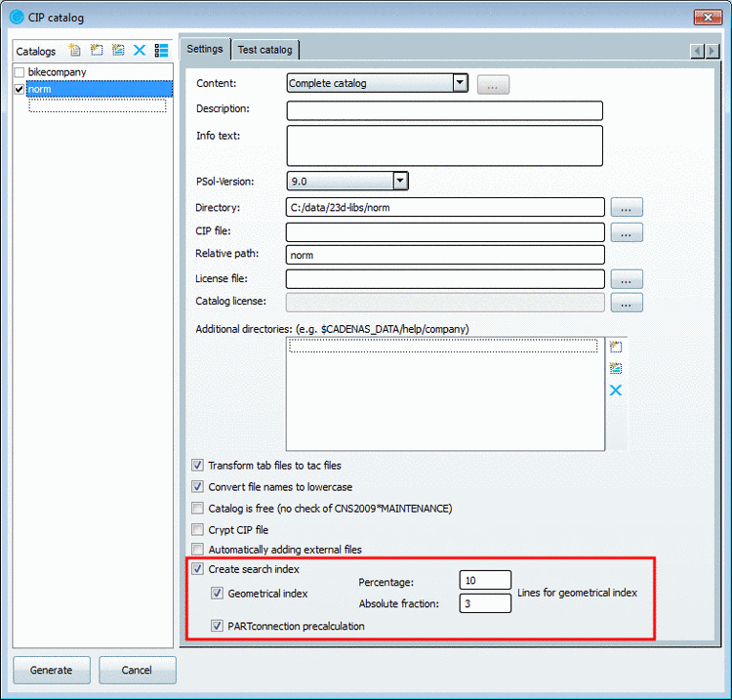Click the Description input field
This screenshot has width=732, height=700.
point(444,110)
